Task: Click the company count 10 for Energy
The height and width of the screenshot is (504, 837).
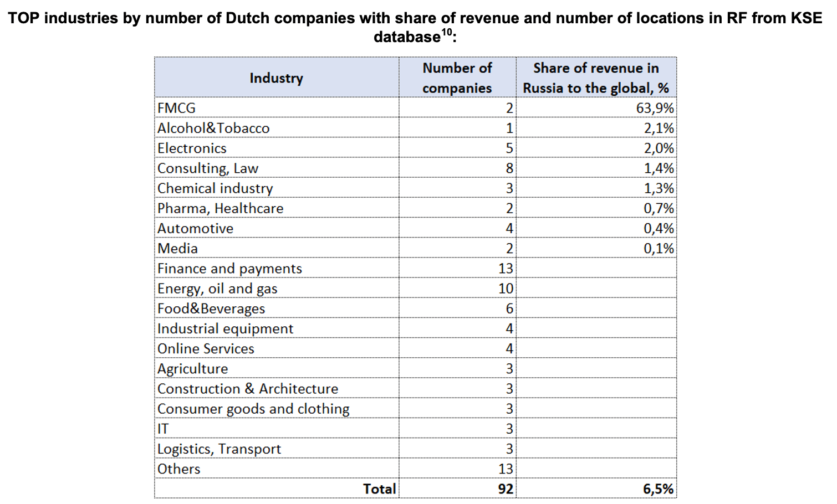Action: [x=506, y=289]
